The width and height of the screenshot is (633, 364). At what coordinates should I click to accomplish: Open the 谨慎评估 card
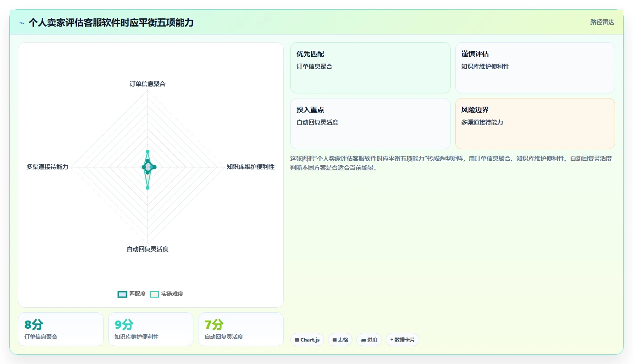point(535,68)
